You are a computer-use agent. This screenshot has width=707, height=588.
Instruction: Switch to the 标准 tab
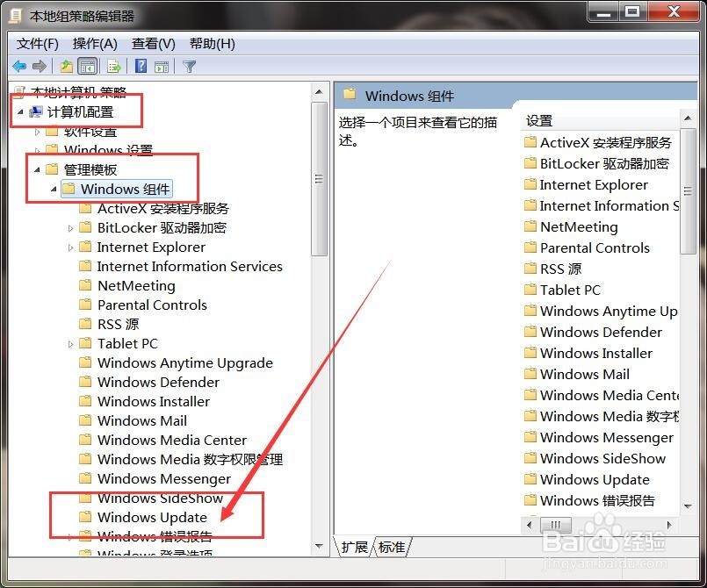tap(392, 547)
